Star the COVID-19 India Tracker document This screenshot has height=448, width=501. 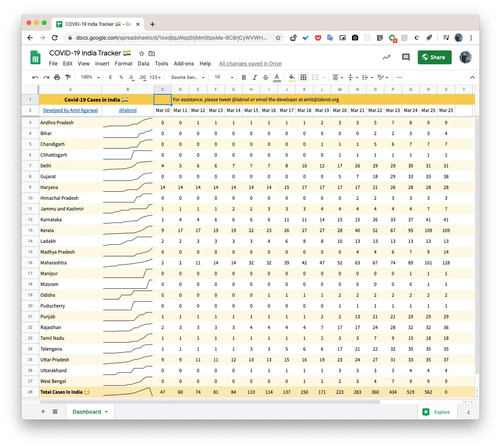pyautogui.click(x=142, y=53)
